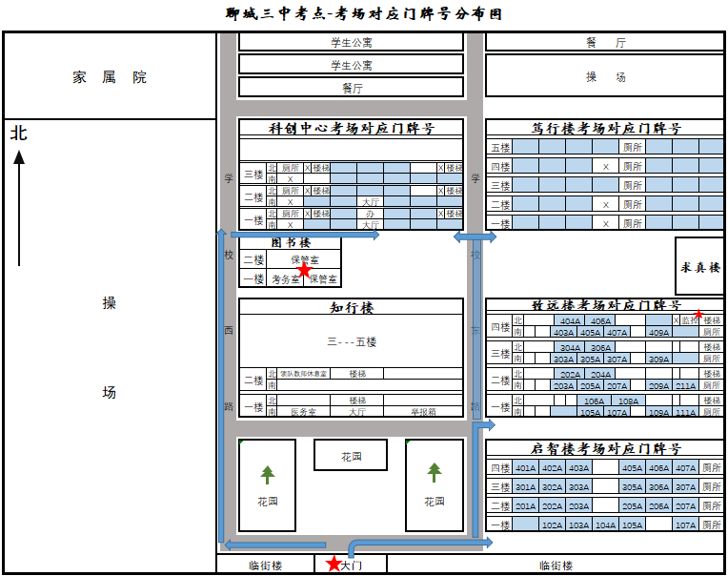Viewport: 728px width, 576px height.
Task: Click the tree icon in the left garden
Action: 268,473
